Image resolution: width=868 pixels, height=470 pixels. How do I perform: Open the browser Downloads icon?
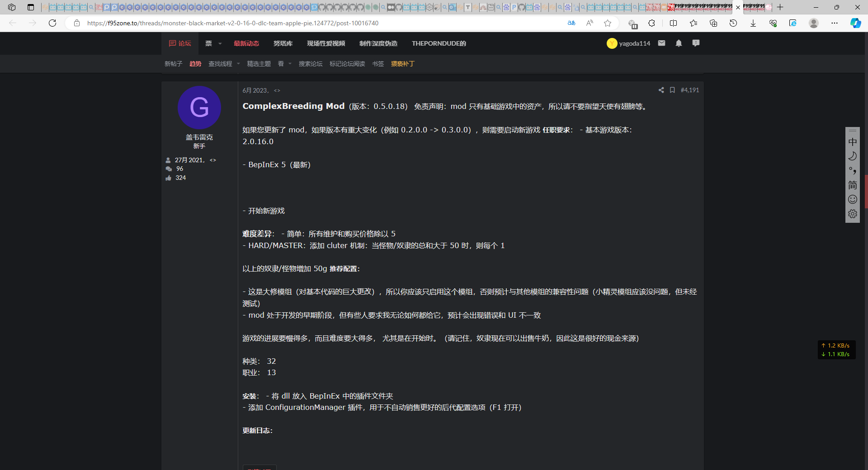[753, 23]
